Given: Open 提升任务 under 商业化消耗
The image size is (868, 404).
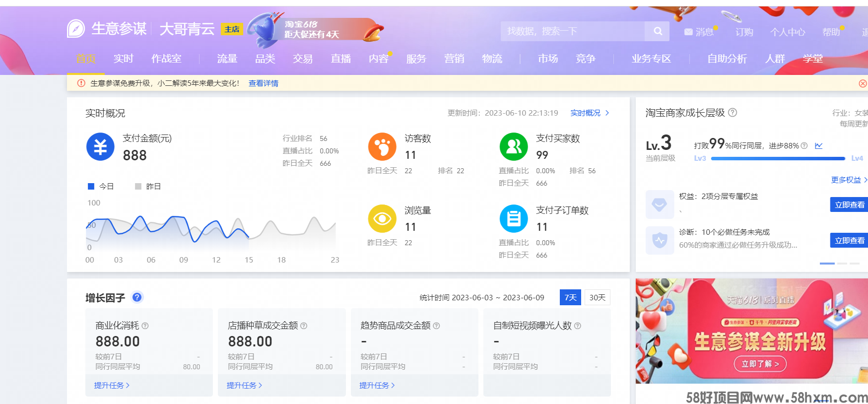Looking at the screenshot, I should pyautogui.click(x=112, y=385).
